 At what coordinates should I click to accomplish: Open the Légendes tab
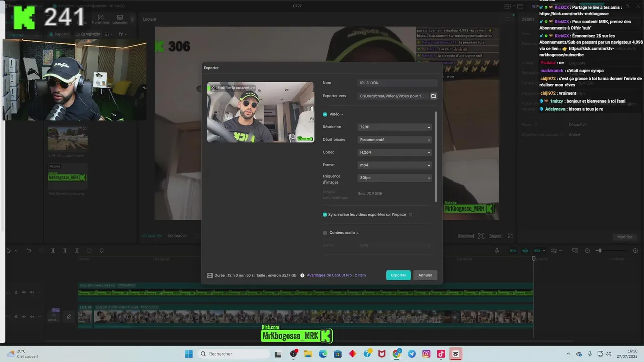coord(120,19)
